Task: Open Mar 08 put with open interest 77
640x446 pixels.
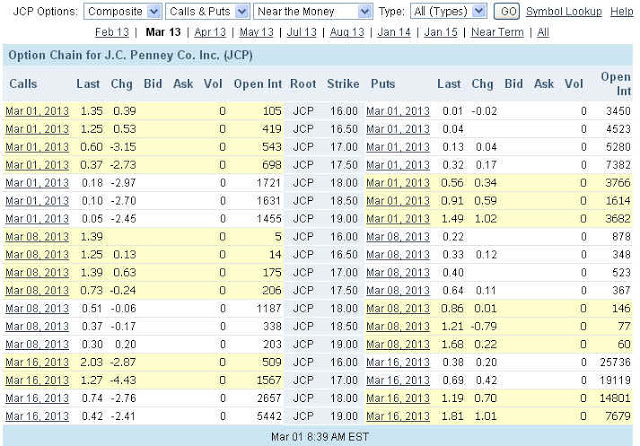Action: tap(398, 326)
